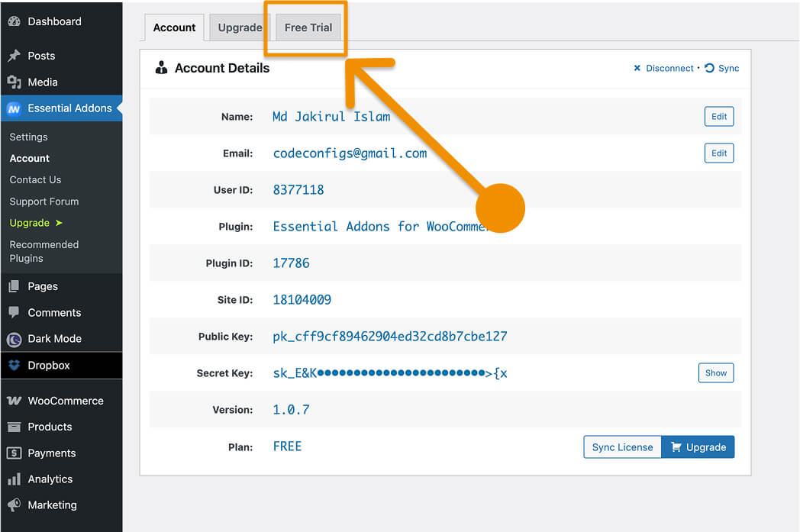This screenshot has width=800, height=532.
Task: Click the Posts pushpin icon
Action: click(x=15, y=56)
